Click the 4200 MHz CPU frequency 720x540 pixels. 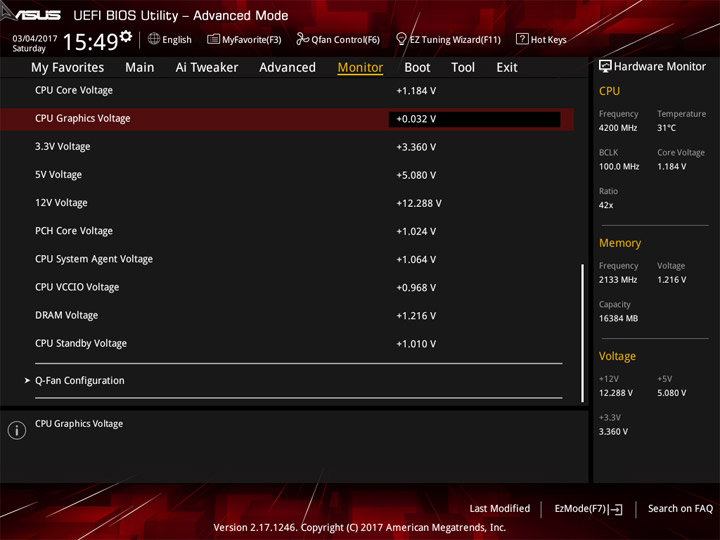tap(618, 128)
